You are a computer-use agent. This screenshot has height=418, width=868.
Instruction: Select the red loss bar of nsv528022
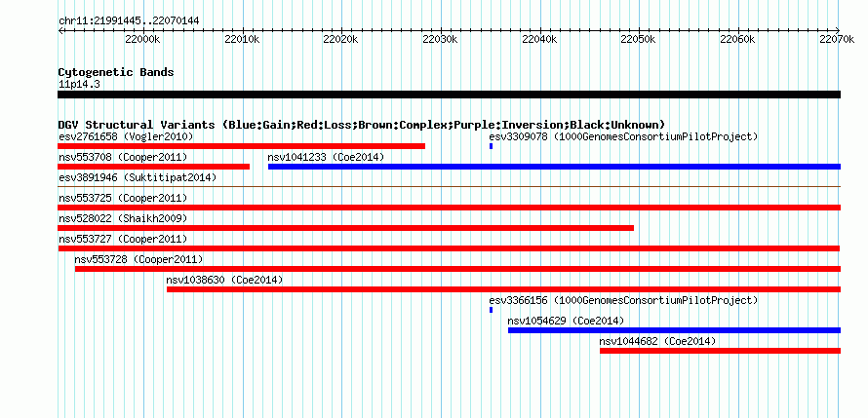[x=345, y=228]
